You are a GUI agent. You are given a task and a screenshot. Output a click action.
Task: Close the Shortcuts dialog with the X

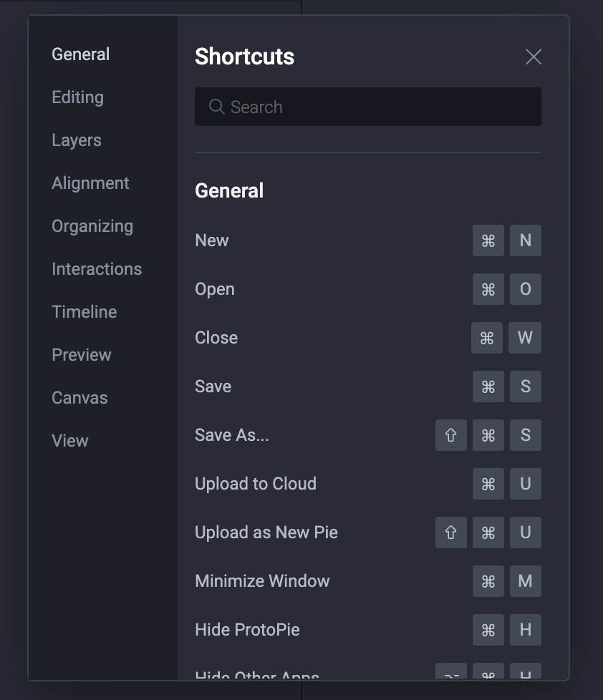click(534, 57)
